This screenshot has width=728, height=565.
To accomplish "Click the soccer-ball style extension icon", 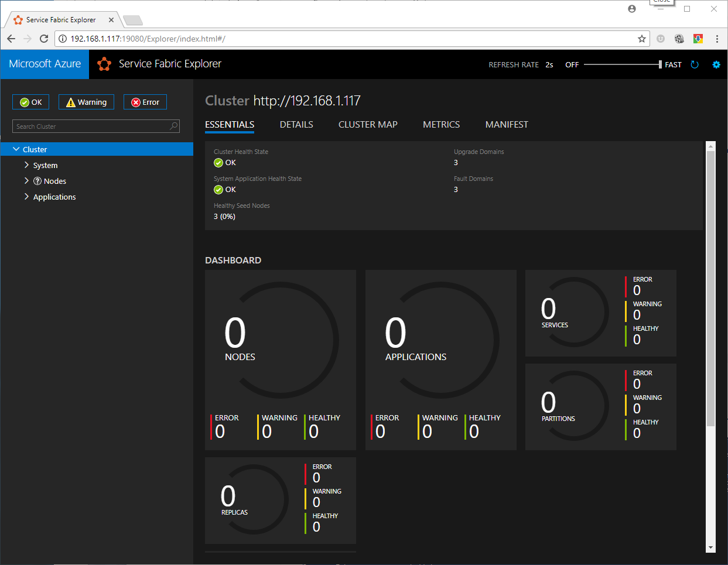I will click(x=679, y=39).
